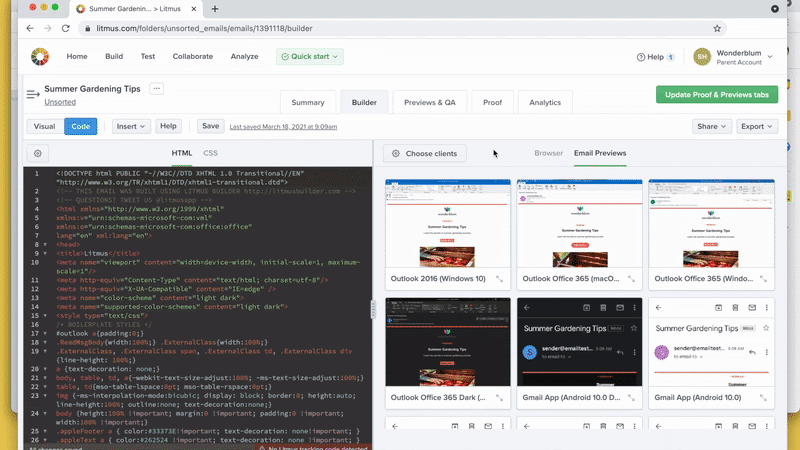Open Gmail App (Android 10.0) thumbnail
The image size is (800, 450).
click(711, 342)
